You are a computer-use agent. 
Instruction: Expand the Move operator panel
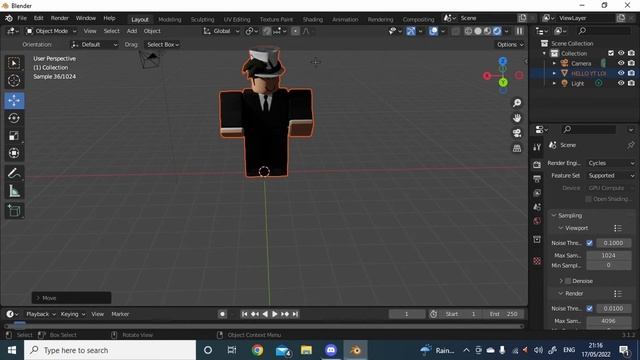tap(71, 298)
